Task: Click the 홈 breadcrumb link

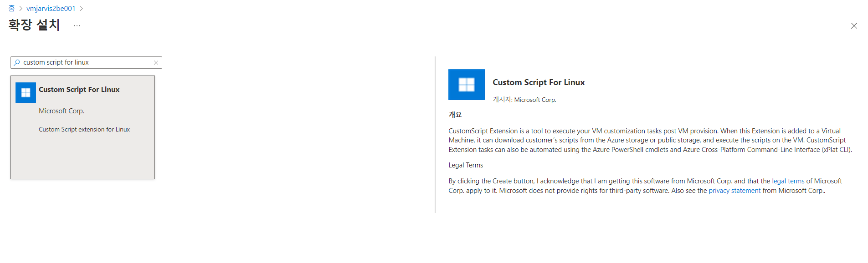Action: tap(11, 9)
